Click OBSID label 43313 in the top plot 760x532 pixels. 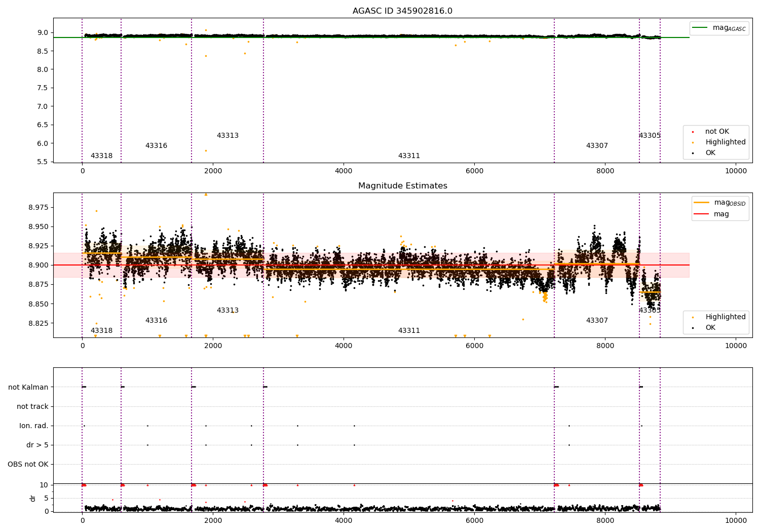(227, 136)
